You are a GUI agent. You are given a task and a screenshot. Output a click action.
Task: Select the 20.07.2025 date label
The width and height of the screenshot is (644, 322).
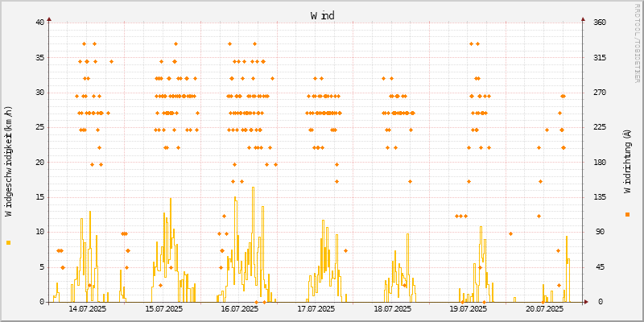click(x=546, y=308)
